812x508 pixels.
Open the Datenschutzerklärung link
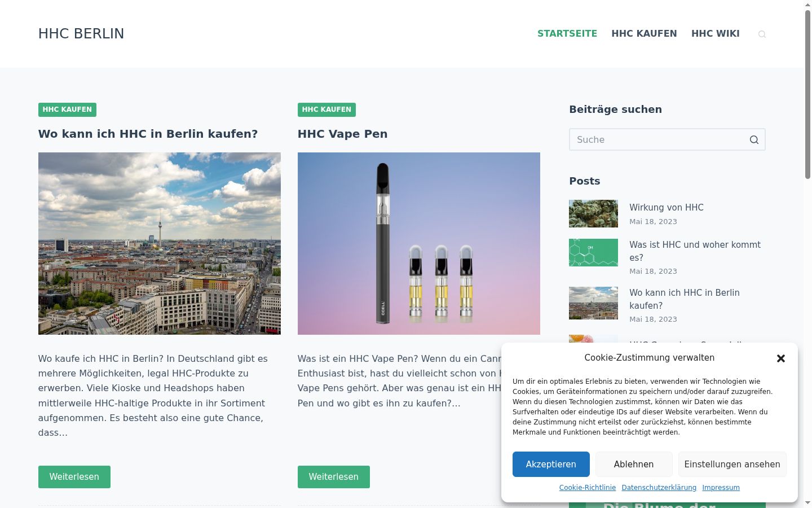(x=659, y=488)
